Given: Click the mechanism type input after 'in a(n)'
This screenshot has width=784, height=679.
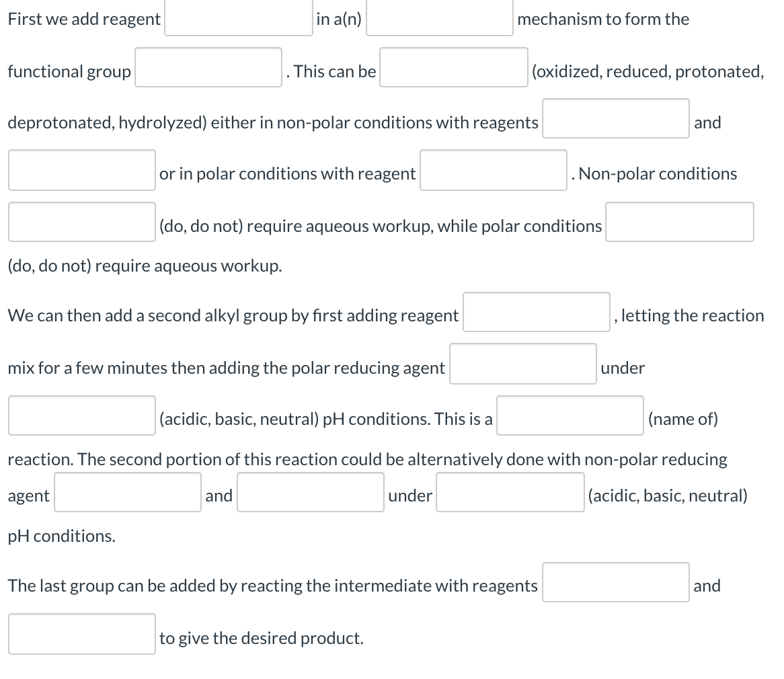Looking at the screenshot, I should [x=438, y=18].
